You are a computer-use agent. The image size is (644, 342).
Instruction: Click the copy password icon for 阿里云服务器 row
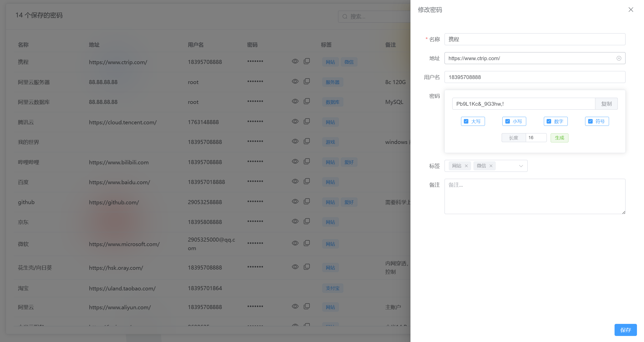tap(307, 81)
